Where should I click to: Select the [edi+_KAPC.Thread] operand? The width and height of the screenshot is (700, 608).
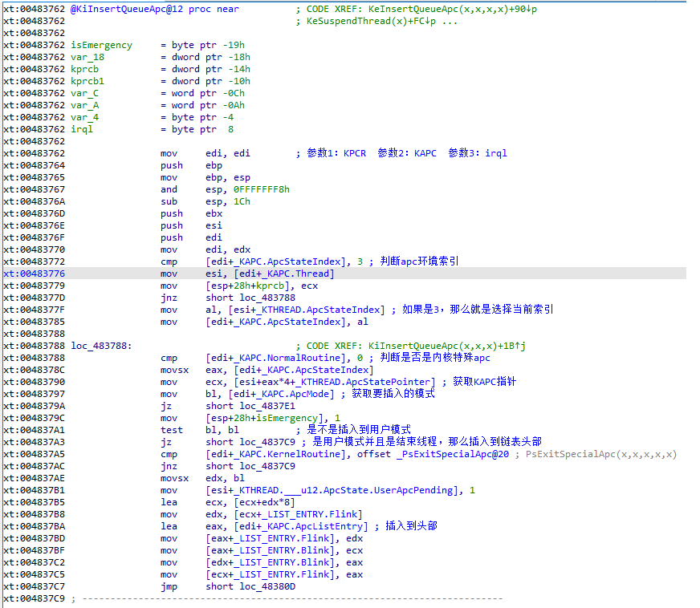coord(270,274)
